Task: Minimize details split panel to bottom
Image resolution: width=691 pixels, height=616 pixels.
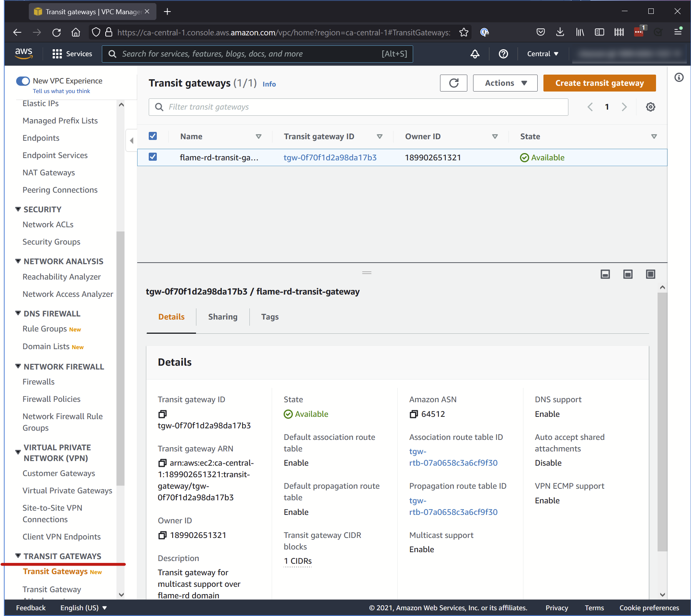Action: tap(605, 274)
